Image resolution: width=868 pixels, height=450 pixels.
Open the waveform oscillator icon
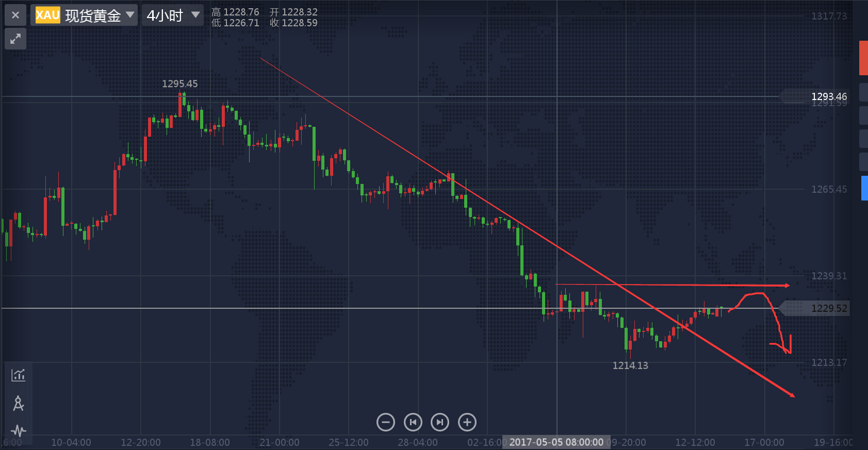pyautogui.click(x=19, y=430)
